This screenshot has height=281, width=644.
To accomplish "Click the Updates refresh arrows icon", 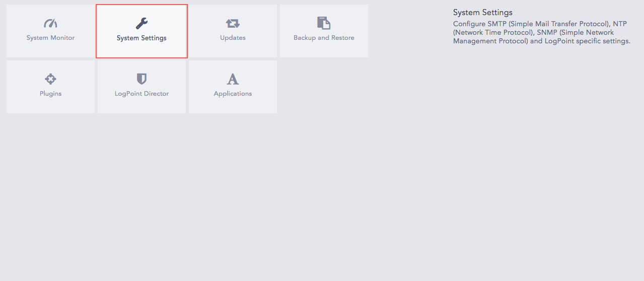I will pyautogui.click(x=233, y=23).
